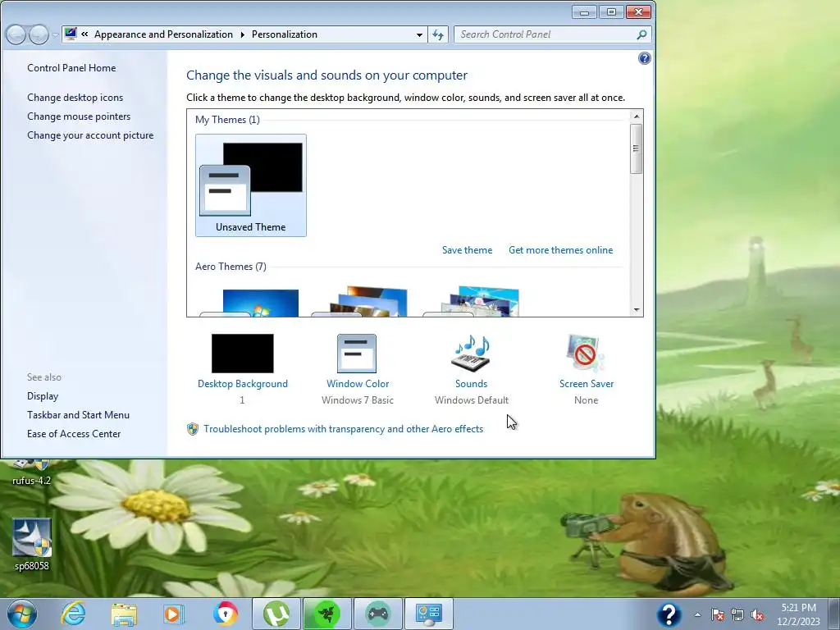Select the second Aero theme thumbnail

click(360, 302)
